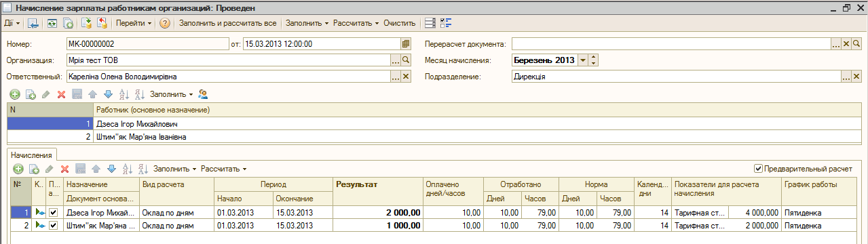
Task: Open the calendar picker beside the date field
Action: [406, 44]
